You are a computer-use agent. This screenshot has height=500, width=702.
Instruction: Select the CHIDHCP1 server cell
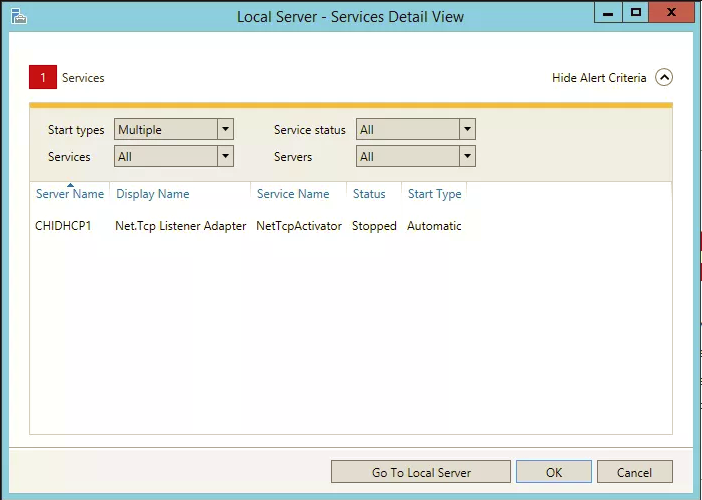(63, 226)
